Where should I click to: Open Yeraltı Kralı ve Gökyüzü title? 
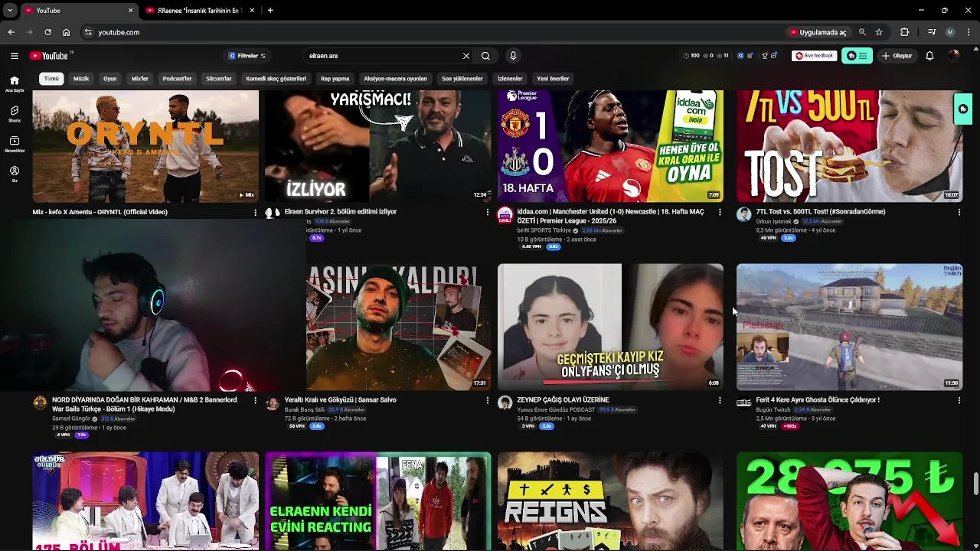340,399
